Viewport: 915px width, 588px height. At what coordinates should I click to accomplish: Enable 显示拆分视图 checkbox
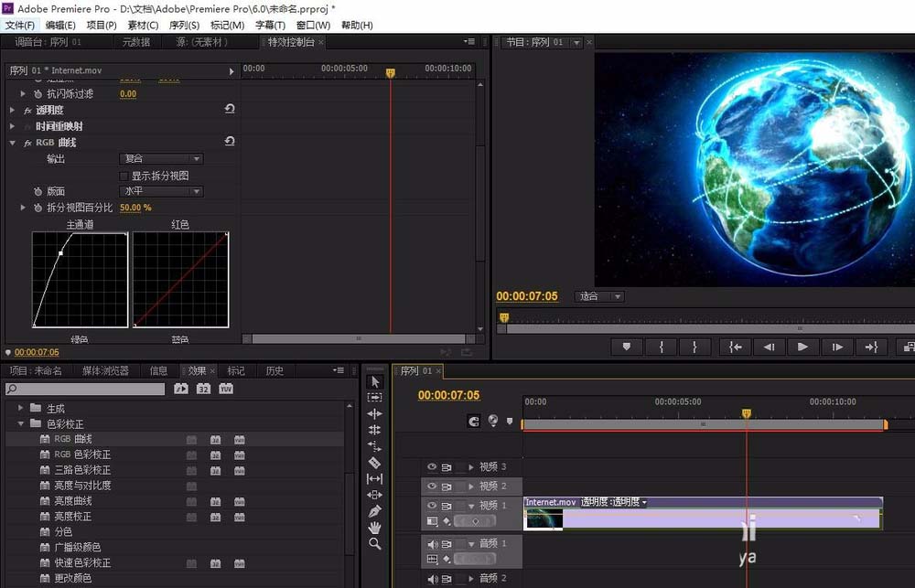(x=124, y=176)
